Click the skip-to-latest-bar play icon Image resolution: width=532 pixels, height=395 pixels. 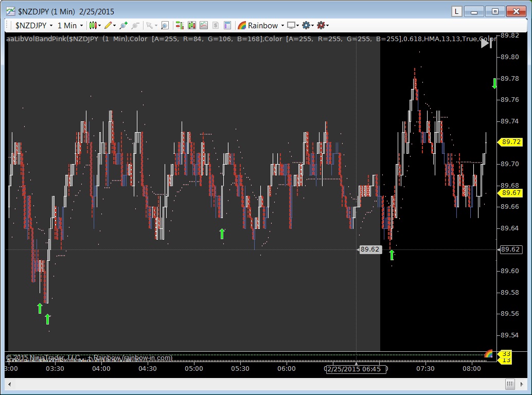(486, 43)
